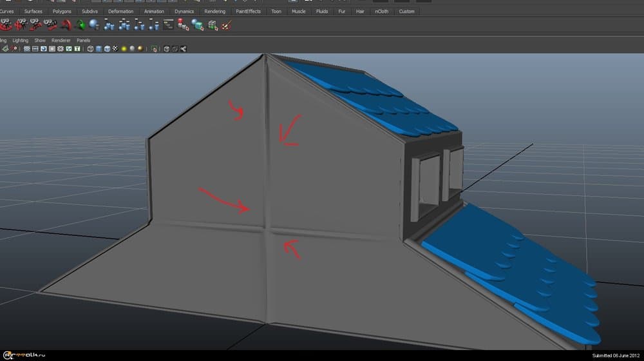Switch to the nCloth shelf tab

382,11
